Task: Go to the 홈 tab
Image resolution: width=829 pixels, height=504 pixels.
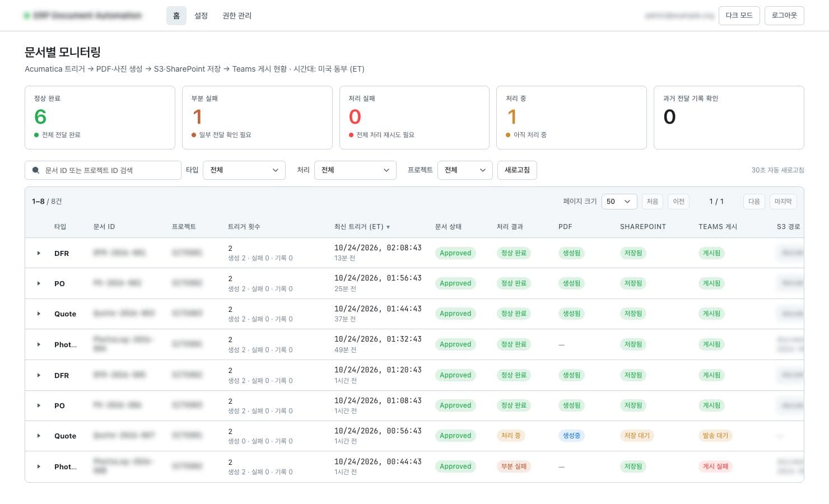Action: [x=176, y=16]
